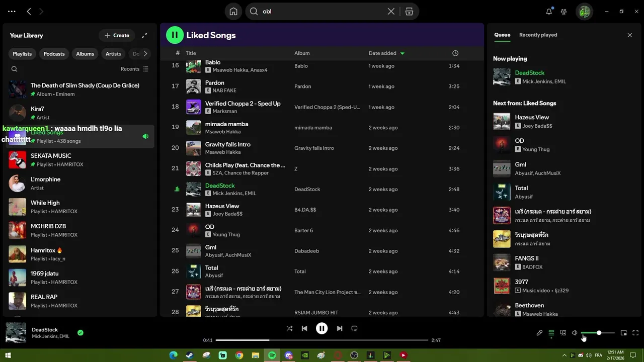Open the miniplayer

pos(623,333)
